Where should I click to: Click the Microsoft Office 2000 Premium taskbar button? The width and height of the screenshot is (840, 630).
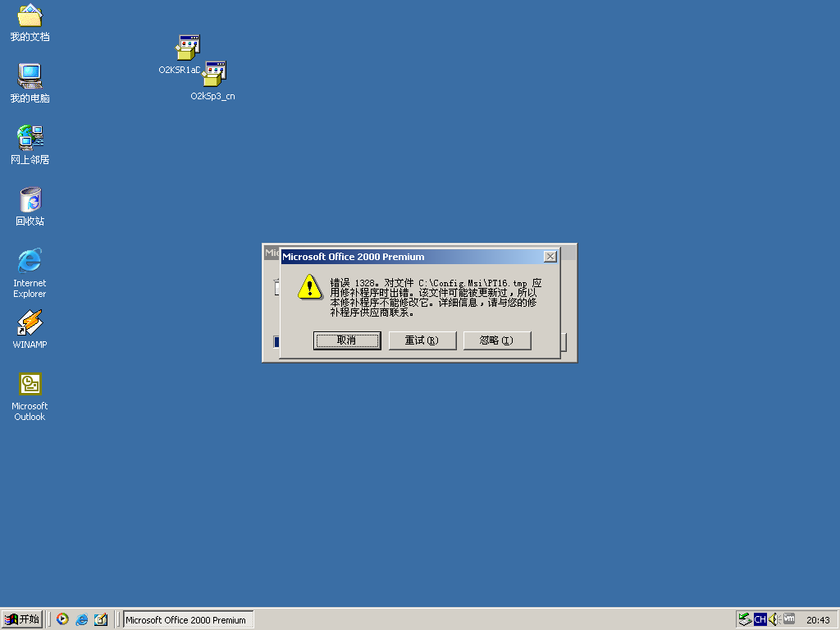(188, 619)
